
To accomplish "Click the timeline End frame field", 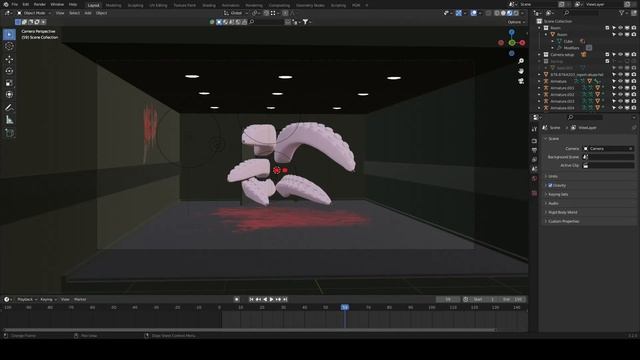I will tap(513, 300).
